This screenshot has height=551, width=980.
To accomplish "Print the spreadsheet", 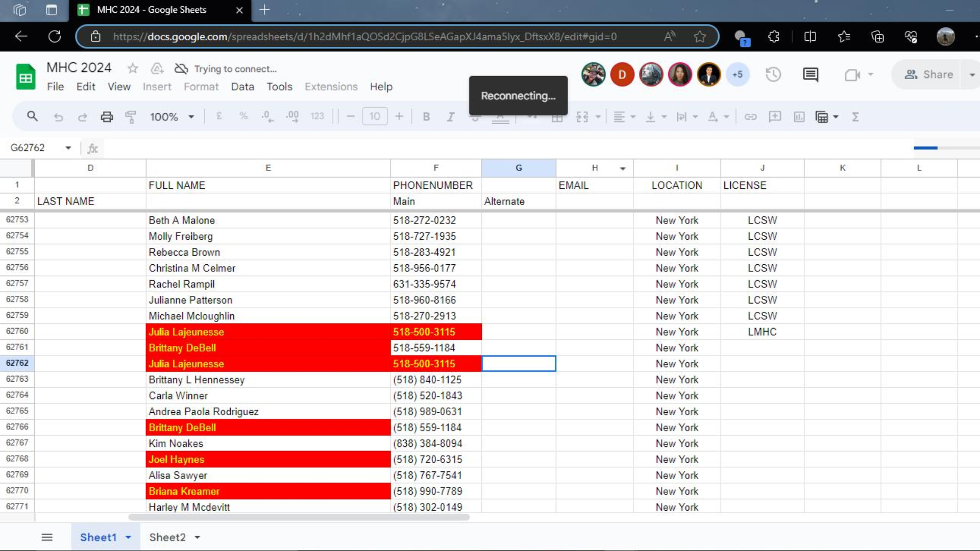I will point(107,117).
